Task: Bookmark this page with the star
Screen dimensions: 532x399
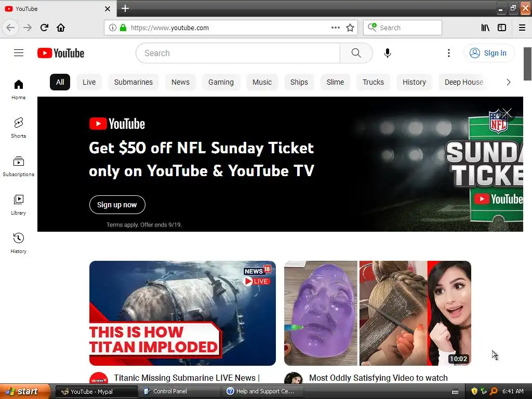Action: (350, 28)
